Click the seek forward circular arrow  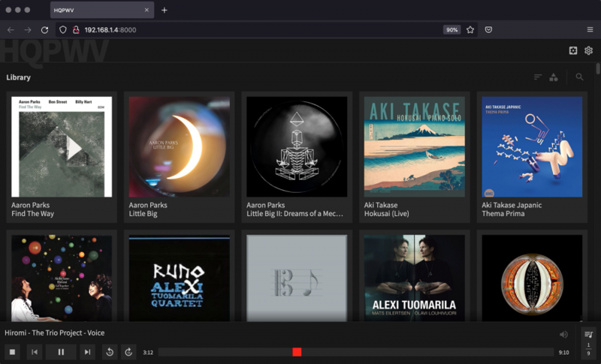[x=128, y=352]
